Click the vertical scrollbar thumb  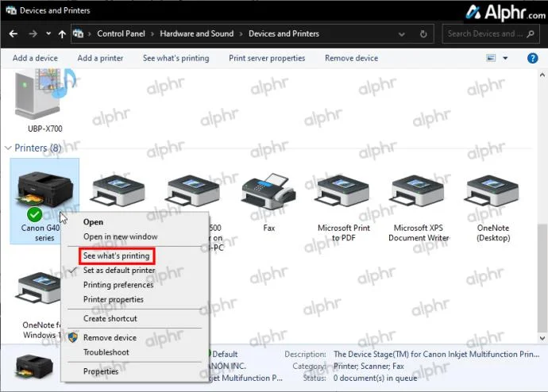point(542,278)
